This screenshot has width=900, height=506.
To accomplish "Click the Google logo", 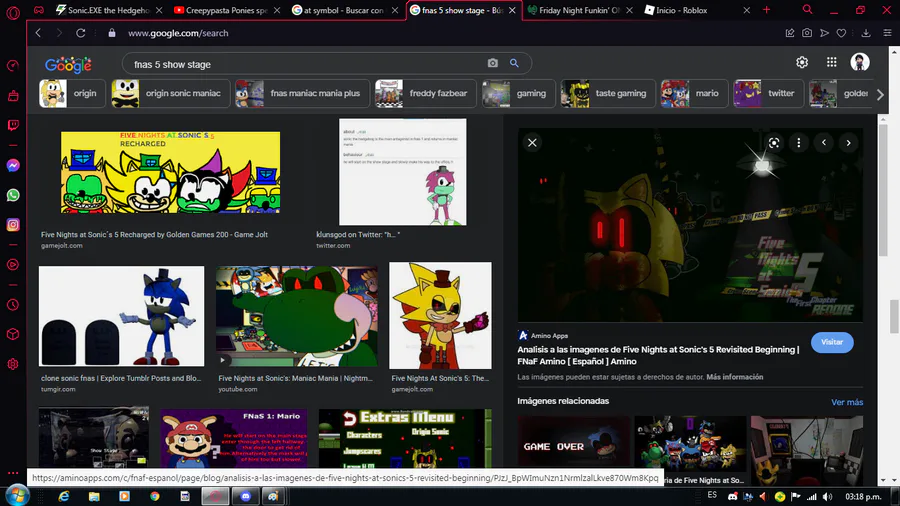I will pyautogui.click(x=68, y=65).
